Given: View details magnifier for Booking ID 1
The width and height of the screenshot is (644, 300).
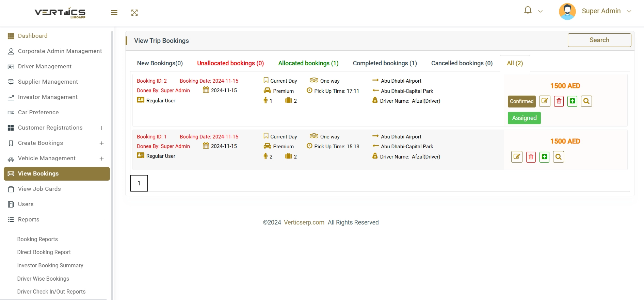Looking at the screenshot, I should click(558, 157).
